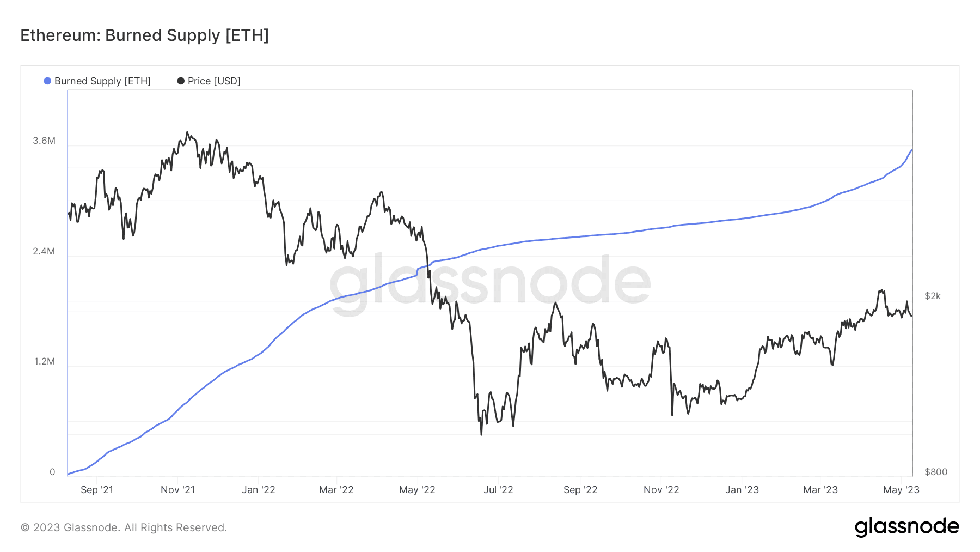The width and height of the screenshot is (980, 552).
Task: Select the Sep '21 x-axis label
Action: point(97,490)
